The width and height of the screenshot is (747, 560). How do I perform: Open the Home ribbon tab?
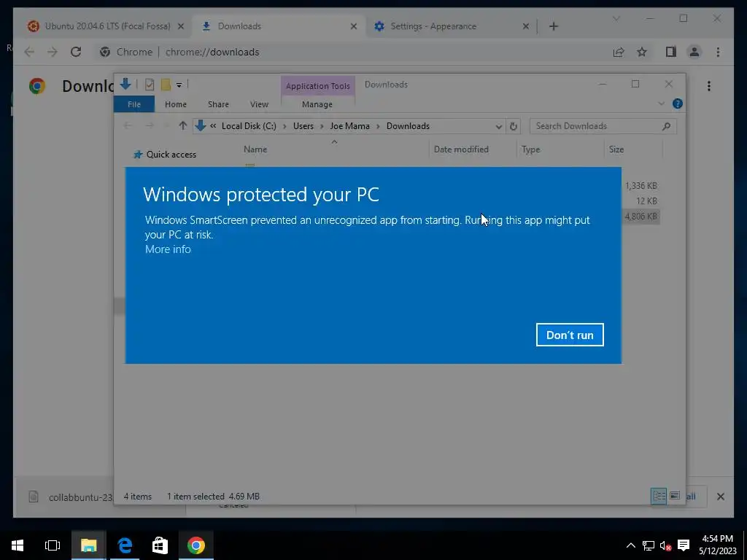[176, 104]
